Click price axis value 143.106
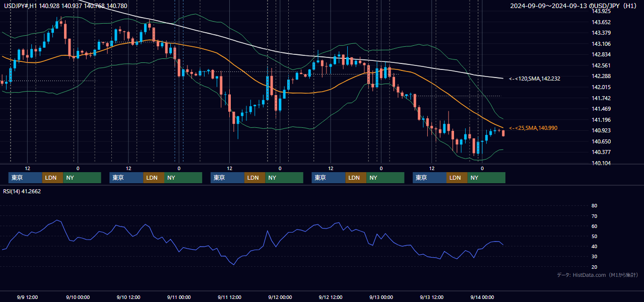Image resolution: width=644 pixels, height=302 pixels. tap(602, 44)
